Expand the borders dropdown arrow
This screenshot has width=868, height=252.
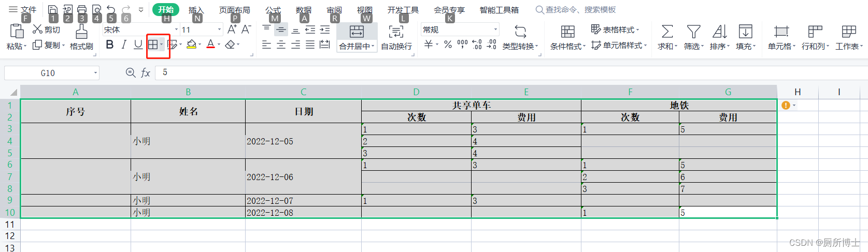click(161, 45)
